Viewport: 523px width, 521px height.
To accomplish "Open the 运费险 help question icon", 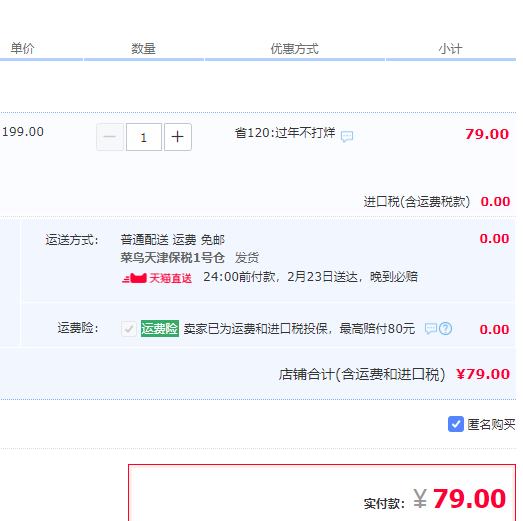I will pos(446,329).
